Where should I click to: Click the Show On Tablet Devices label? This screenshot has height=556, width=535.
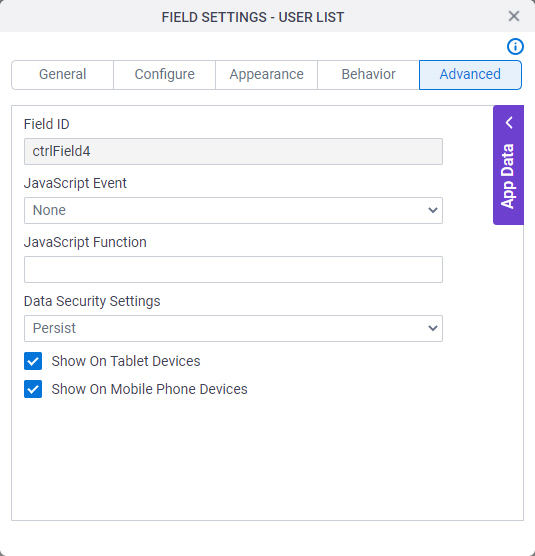click(x=126, y=361)
